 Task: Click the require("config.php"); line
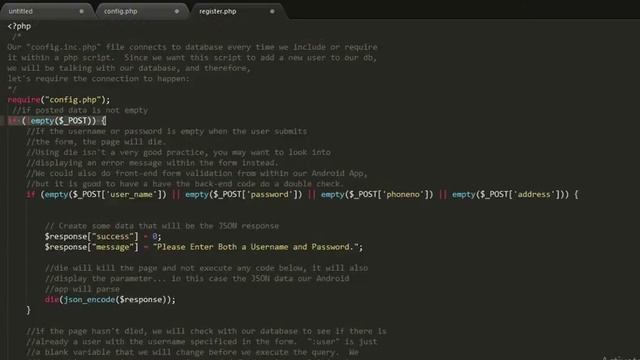59,100
